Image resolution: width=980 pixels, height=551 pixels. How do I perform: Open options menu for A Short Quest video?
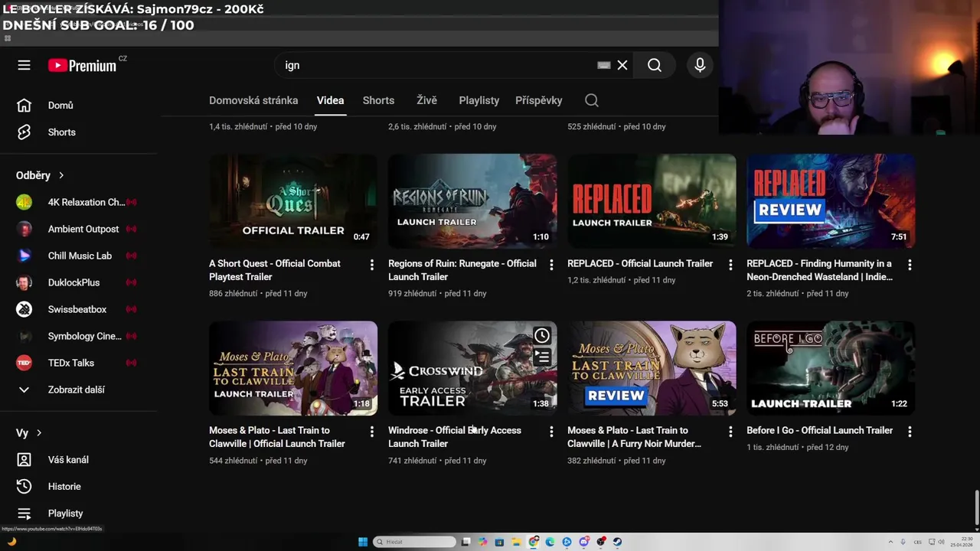pyautogui.click(x=372, y=265)
